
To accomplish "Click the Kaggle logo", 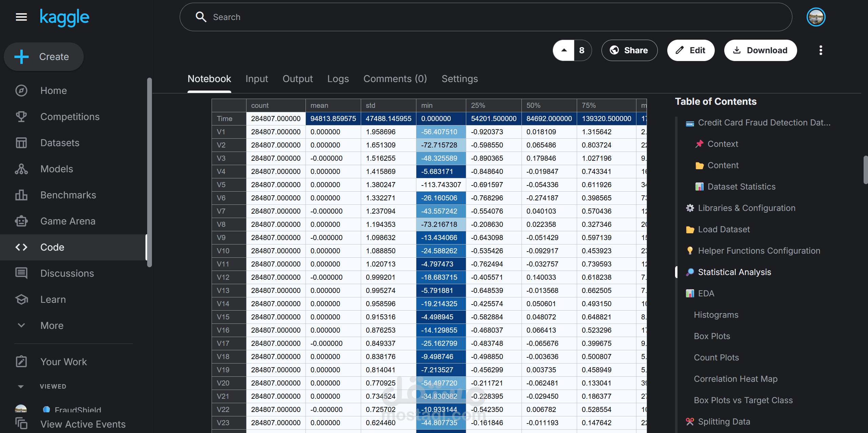I will point(64,17).
